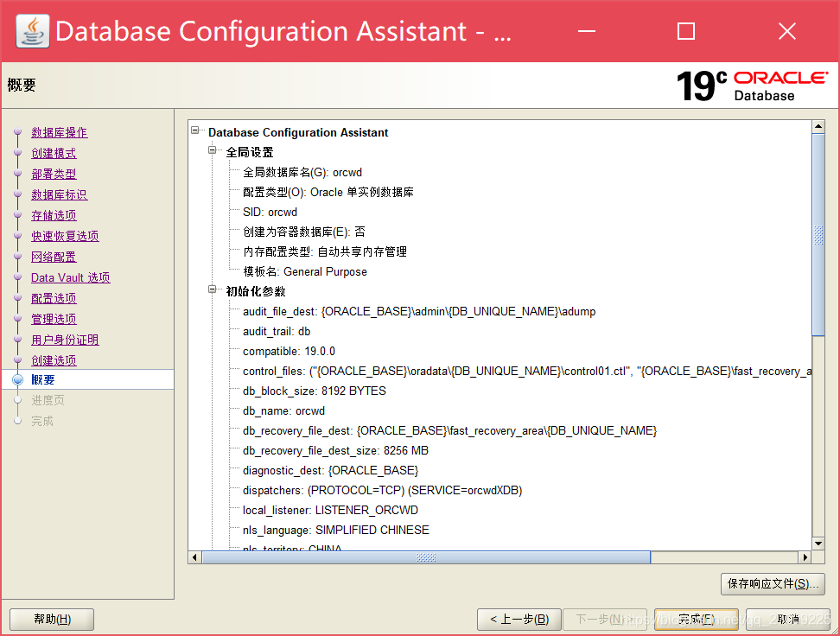Click the vertical scrollbar up arrow
This screenshot has height=636, width=840.
click(x=818, y=127)
